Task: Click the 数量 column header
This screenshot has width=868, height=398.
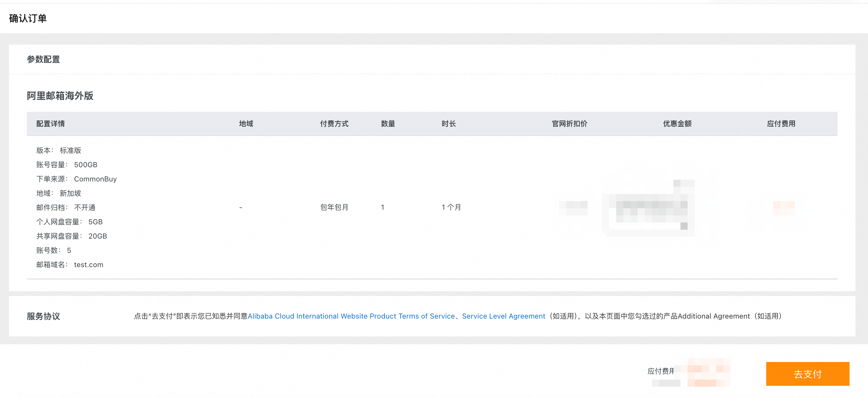Action: [388, 123]
